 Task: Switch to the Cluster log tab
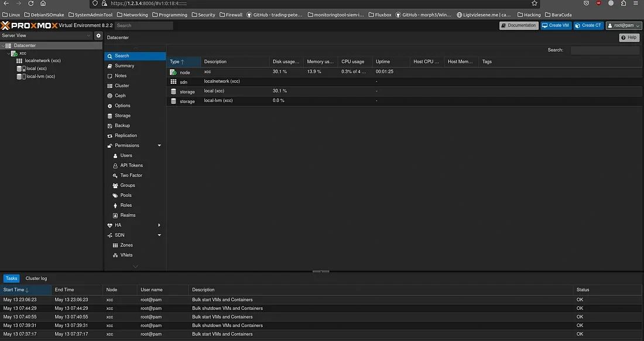click(36, 278)
